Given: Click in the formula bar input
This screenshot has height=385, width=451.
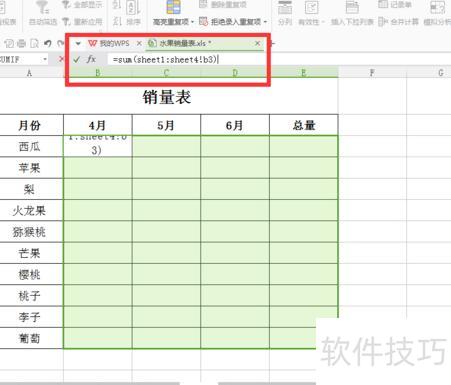Looking at the screenshot, I should pos(278,59).
